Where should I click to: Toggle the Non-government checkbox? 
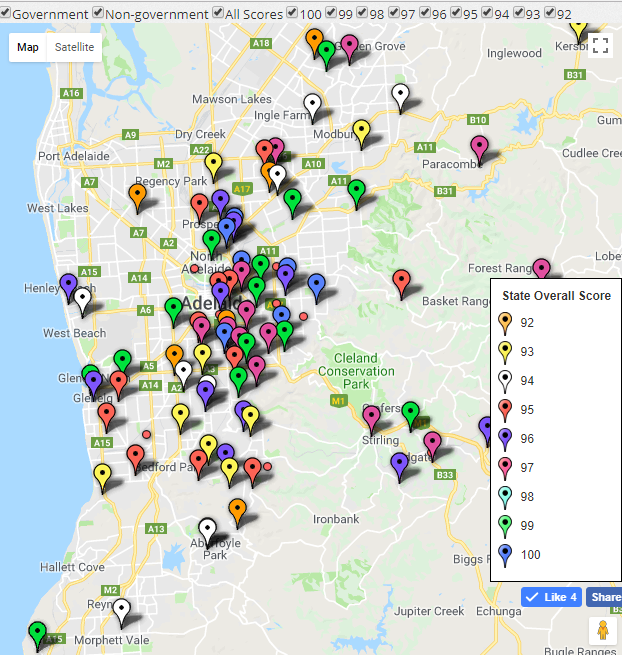98,14
